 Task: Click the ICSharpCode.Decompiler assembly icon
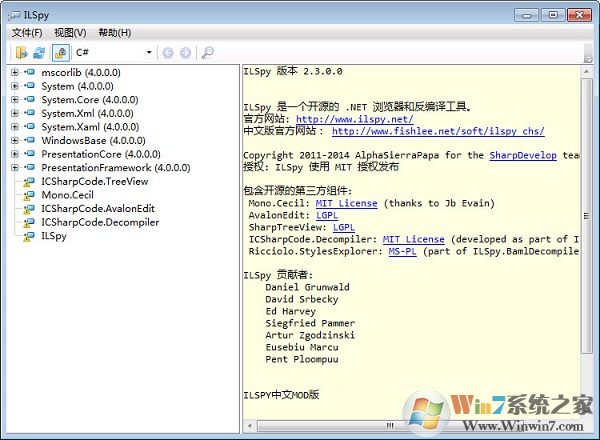click(x=29, y=222)
